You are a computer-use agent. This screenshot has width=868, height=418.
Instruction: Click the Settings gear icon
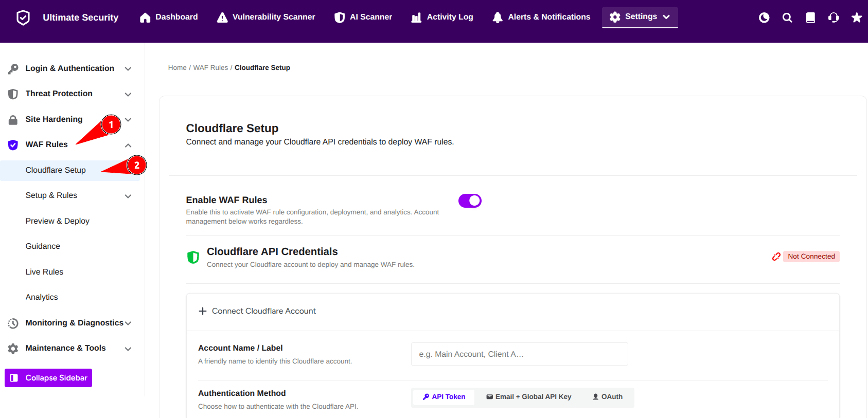click(x=615, y=17)
